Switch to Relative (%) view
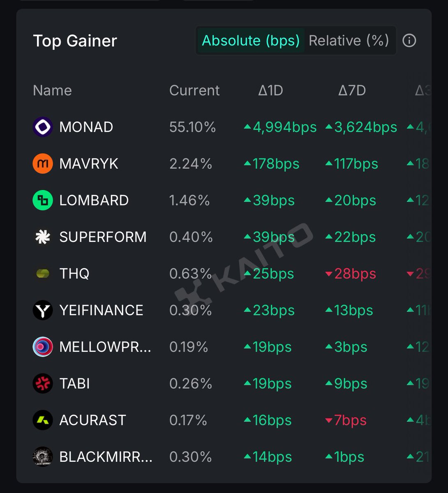Viewport: 448px width, 493px height. click(x=349, y=41)
